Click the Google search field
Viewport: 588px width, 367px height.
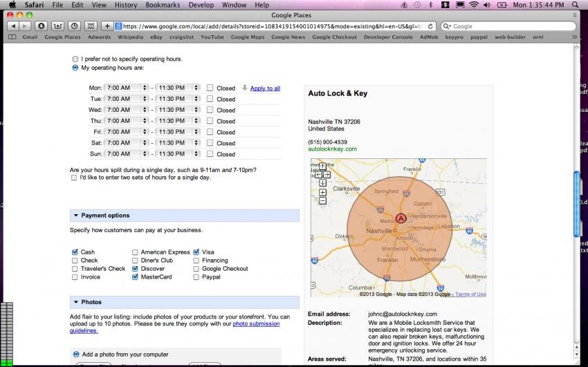(x=508, y=26)
